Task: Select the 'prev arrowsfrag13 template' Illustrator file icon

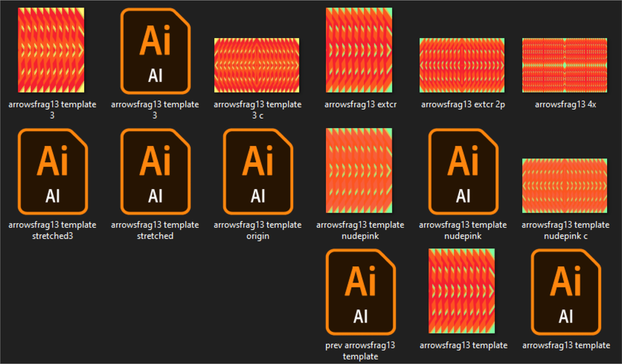Action: (x=361, y=292)
